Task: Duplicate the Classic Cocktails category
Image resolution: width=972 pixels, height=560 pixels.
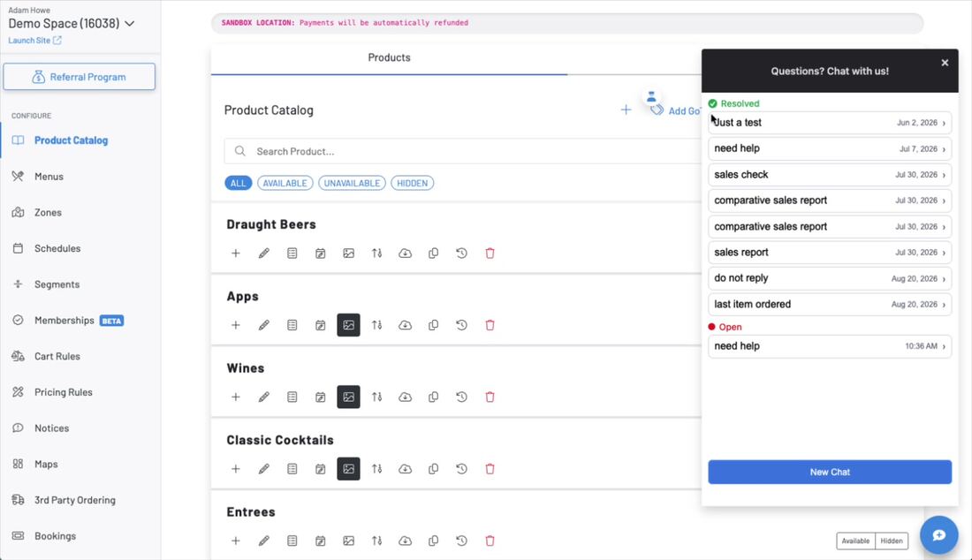Action: (x=433, y=468)
